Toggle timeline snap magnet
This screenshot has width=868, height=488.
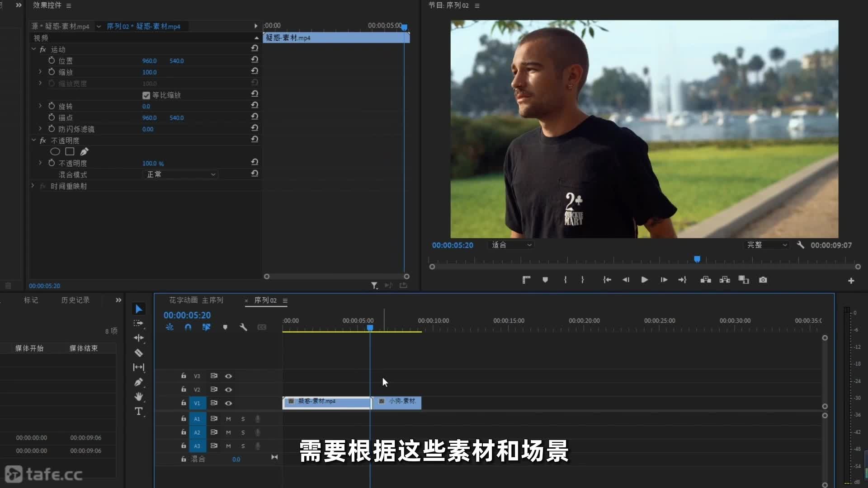coord(188,327)
